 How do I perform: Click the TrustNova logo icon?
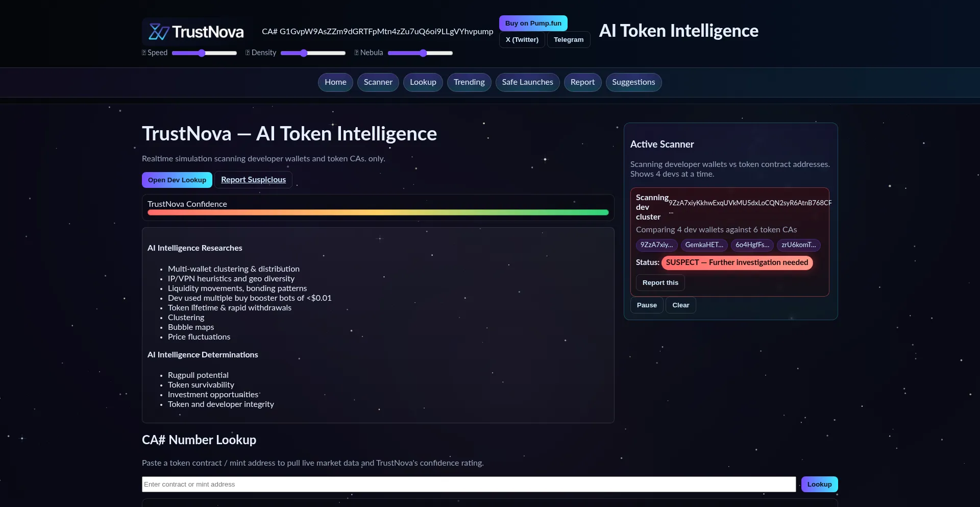click(x=158, y=32)
